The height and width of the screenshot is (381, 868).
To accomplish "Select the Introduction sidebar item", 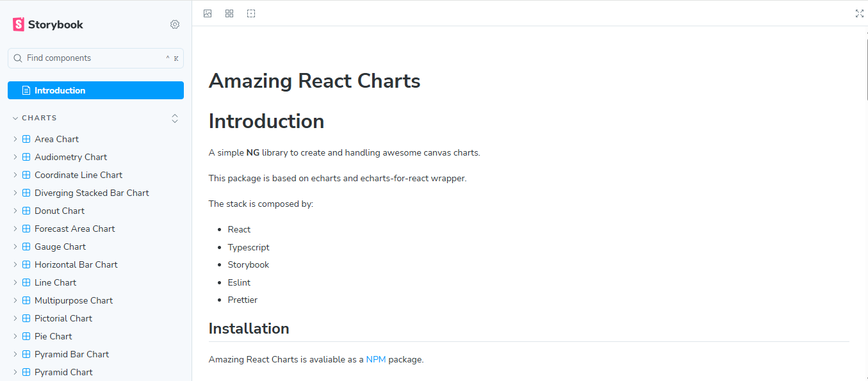I will point(95,90).
